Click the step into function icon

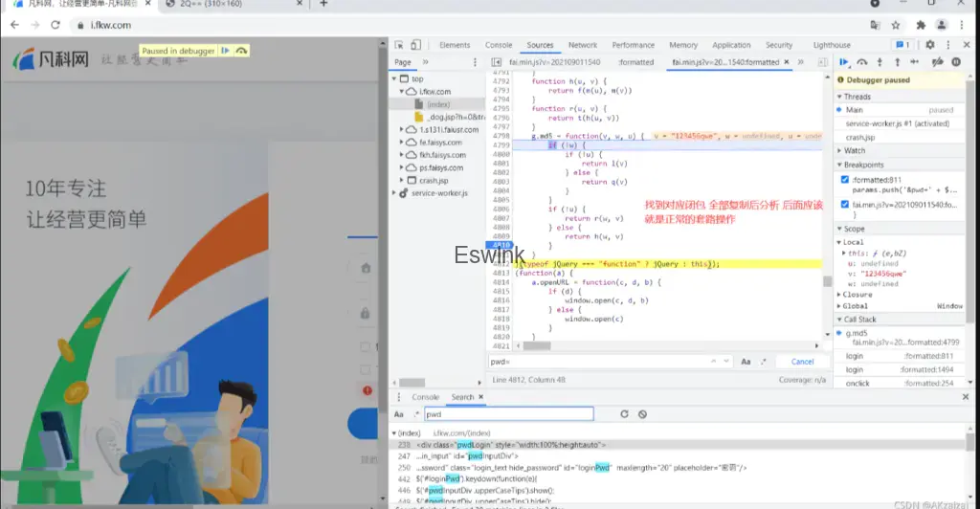[x=881, y=62]
